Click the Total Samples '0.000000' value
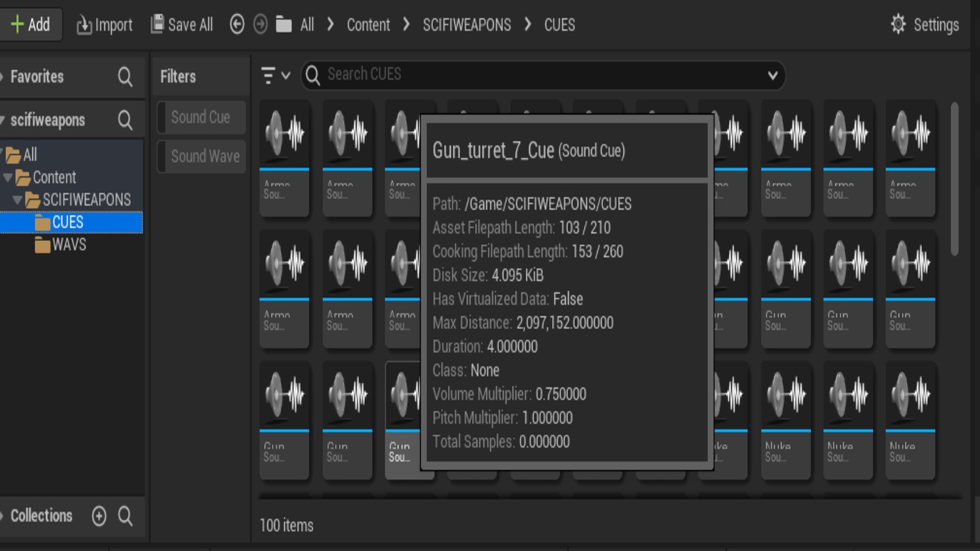 click(544, 442)
